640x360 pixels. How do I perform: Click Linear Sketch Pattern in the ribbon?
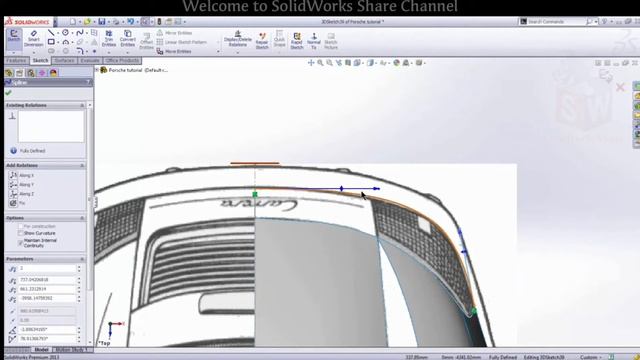(x=182, y=42)
